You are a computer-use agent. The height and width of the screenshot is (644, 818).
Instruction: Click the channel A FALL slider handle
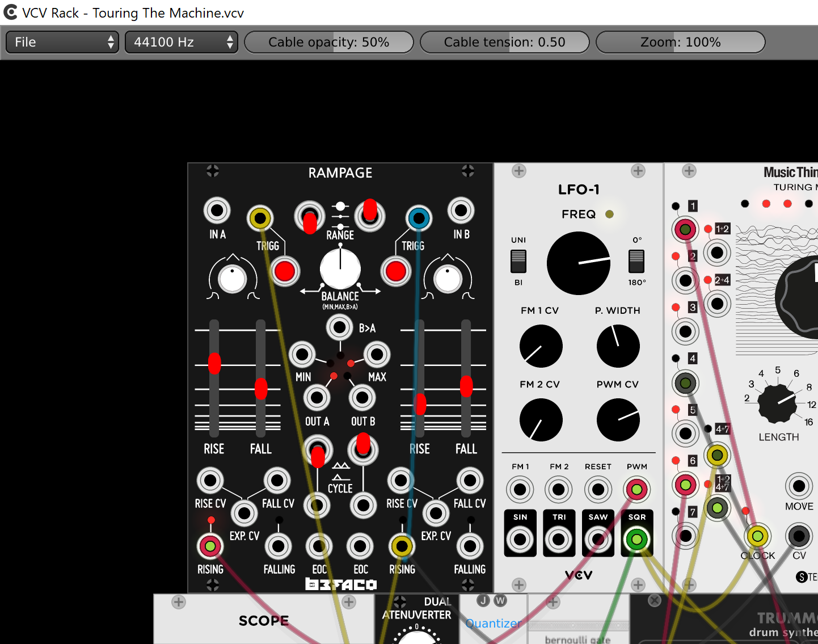click(x=261, y=389)
